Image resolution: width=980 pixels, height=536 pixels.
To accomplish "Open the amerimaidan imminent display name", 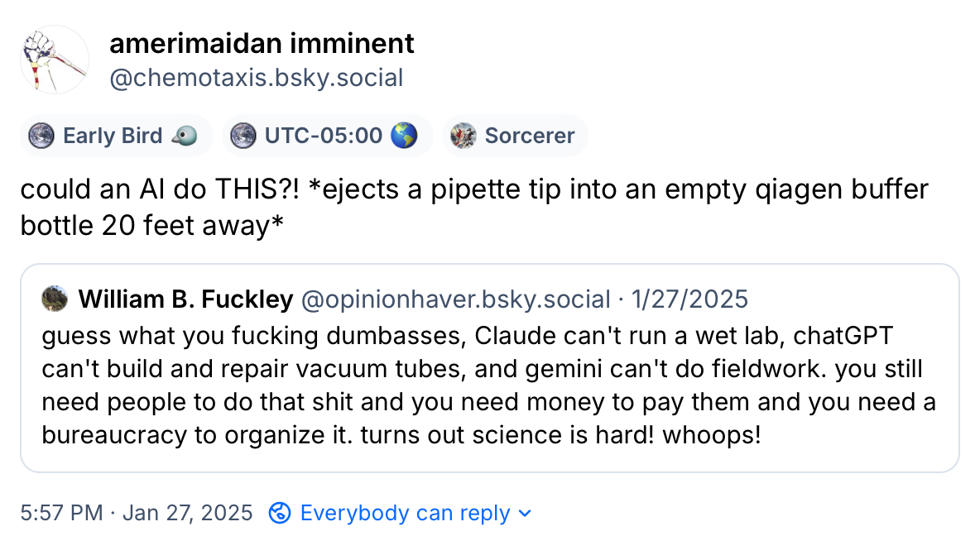I will (262, 43).
